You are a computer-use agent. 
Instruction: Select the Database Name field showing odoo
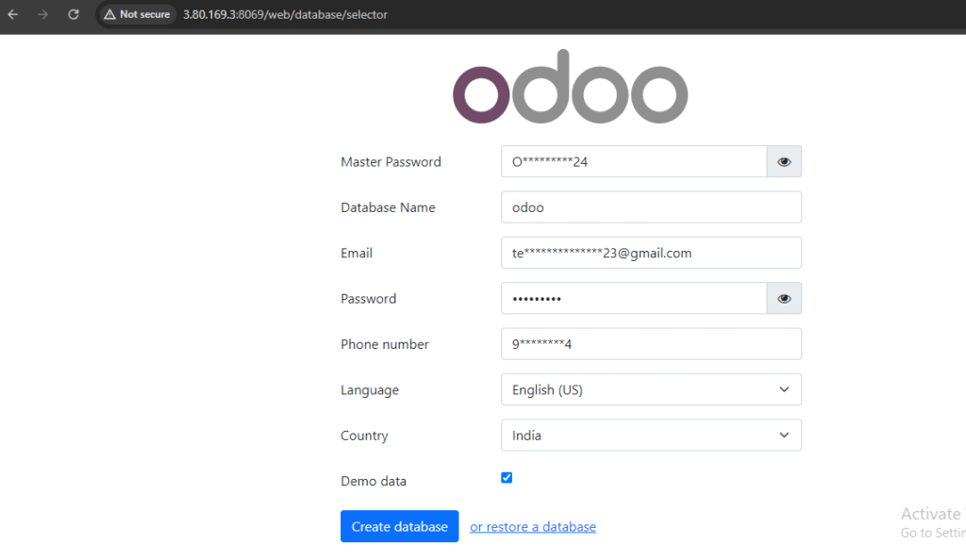[651, 206]
